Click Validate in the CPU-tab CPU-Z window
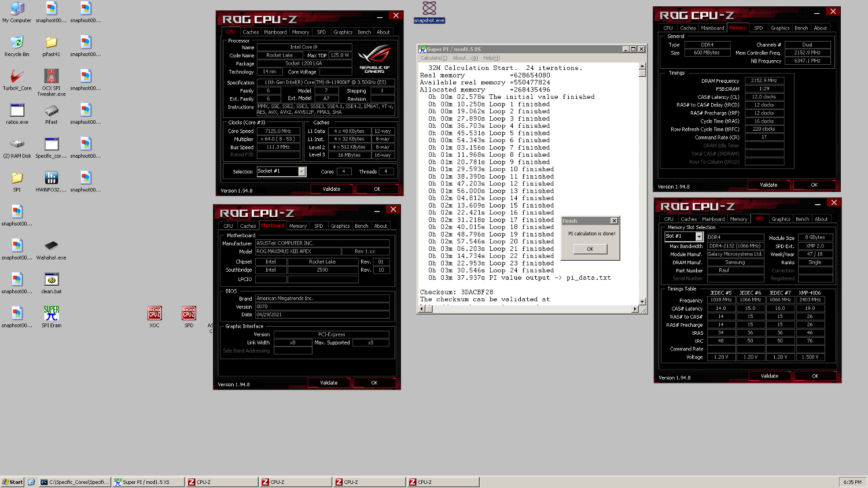This screenshot has height=488, width=868. [332, 189]
